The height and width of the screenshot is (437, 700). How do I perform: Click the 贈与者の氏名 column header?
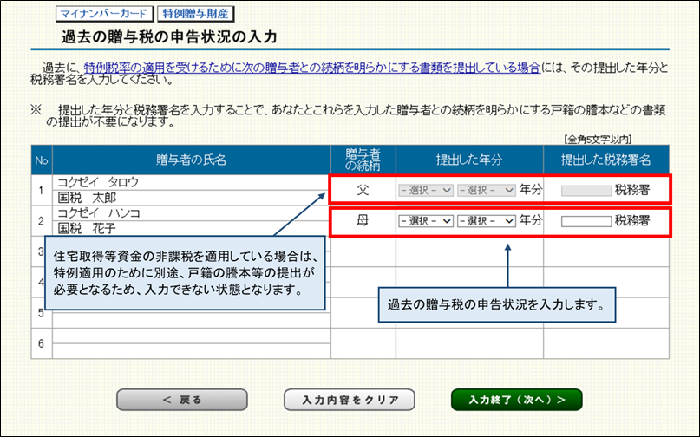click(191, 159)
